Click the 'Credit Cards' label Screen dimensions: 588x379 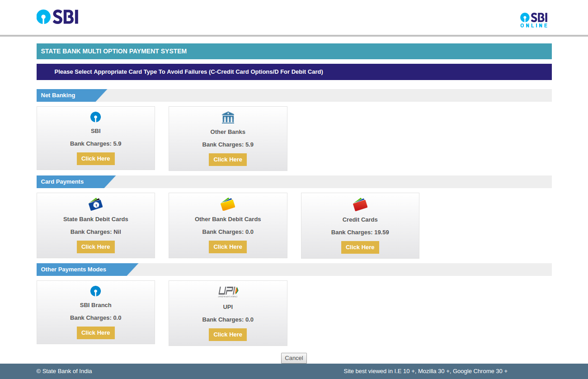(x=360, y=220)
